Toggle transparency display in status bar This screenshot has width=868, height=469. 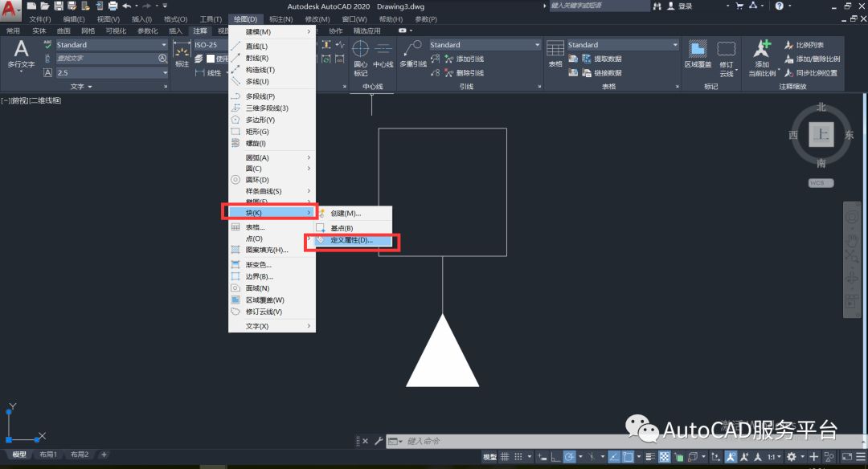[665, 456]
